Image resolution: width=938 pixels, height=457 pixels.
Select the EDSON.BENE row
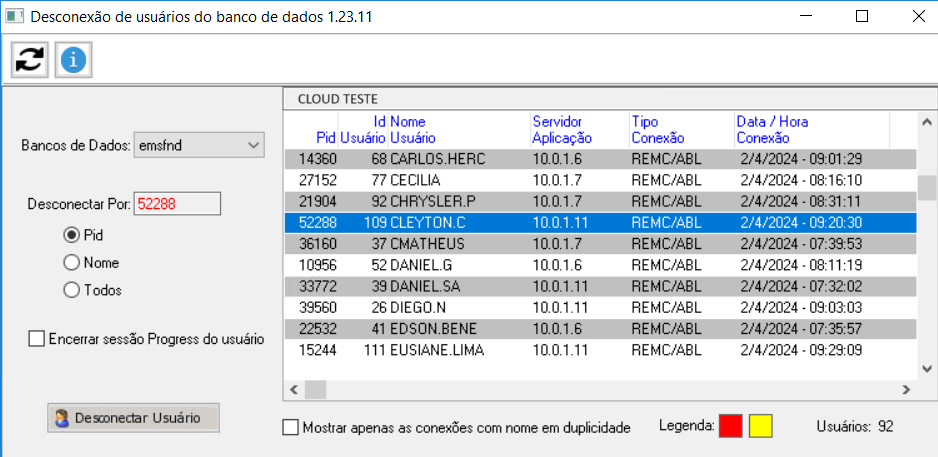(600, 329)
